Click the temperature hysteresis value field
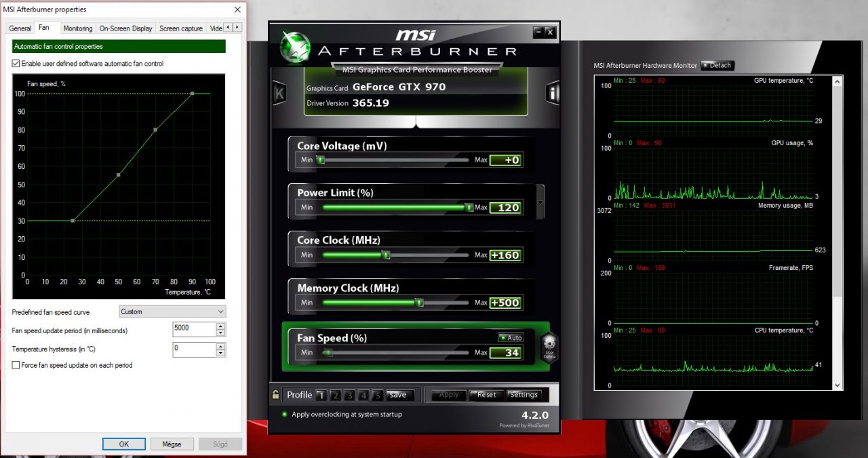This screenshot has width=868, height=458. [194, 349]
